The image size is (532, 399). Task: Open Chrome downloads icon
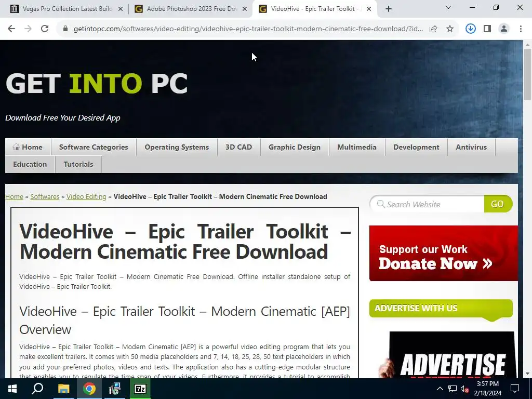click(x=470, y=29)
